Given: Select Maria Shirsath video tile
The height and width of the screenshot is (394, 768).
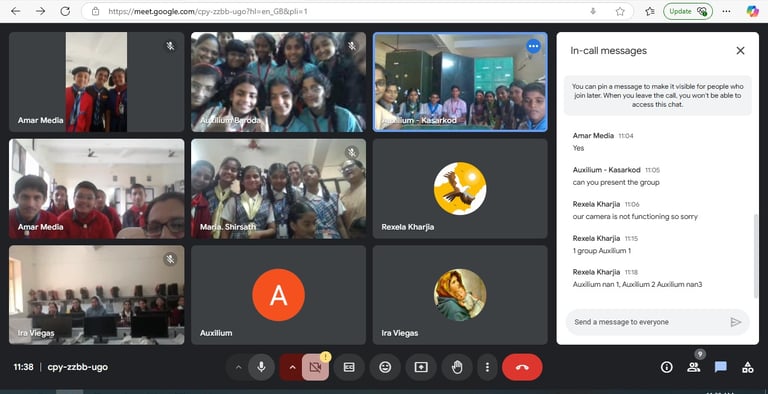Looking at the screenshot, I should (278, 189).
